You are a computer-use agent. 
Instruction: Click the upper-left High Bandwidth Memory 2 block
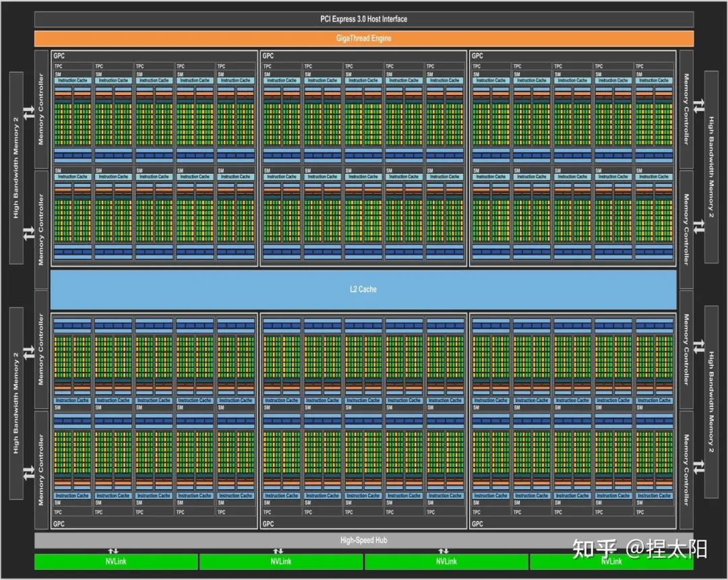[16, 168]
